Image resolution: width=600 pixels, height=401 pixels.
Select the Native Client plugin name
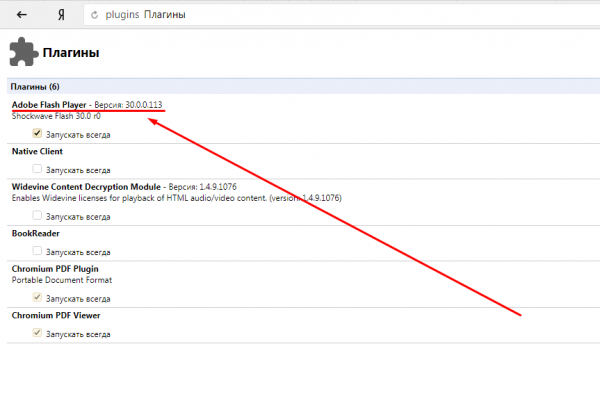(x=37, y=152)
